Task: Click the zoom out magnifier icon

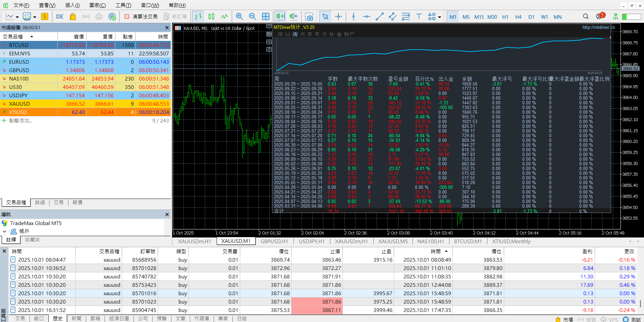Action: [252, 17]
